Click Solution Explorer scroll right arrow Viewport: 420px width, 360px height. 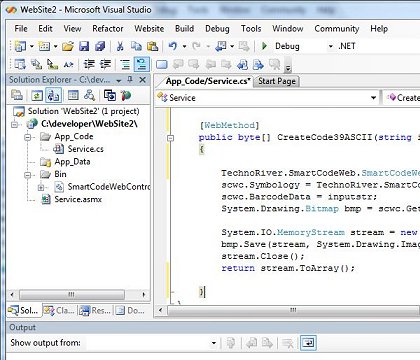click(x=144, y=295)
